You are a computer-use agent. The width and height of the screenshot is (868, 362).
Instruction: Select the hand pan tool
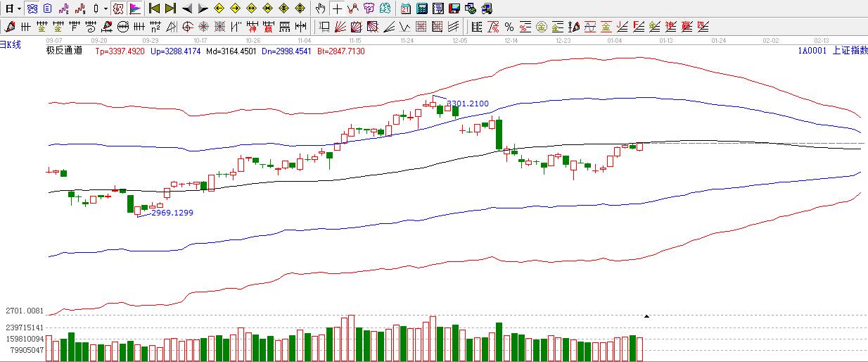coord(321,8)
